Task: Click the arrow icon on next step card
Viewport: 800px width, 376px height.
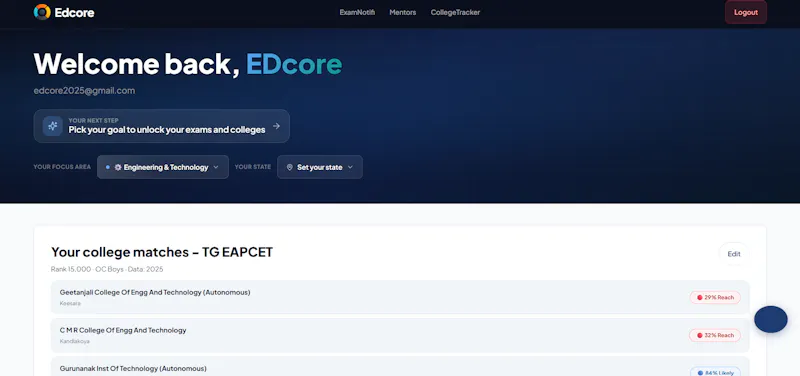Action: click(x=276, y=126)
